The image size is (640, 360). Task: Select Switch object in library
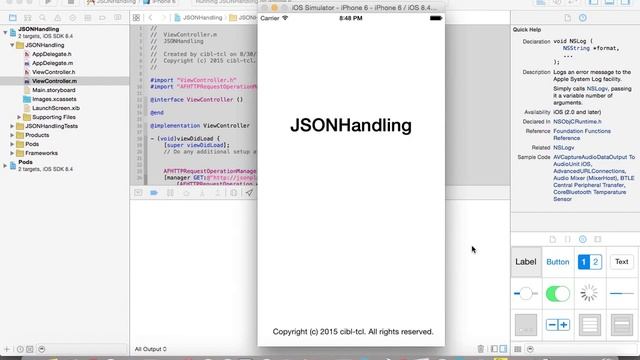point(558,293)
